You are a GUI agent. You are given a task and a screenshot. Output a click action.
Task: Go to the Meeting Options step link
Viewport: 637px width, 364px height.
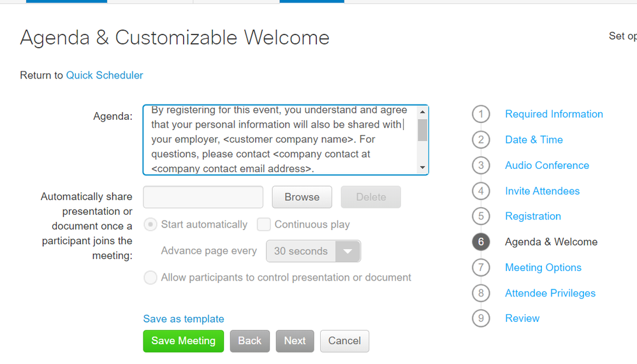pyautogui.click(x=543, y=267)
